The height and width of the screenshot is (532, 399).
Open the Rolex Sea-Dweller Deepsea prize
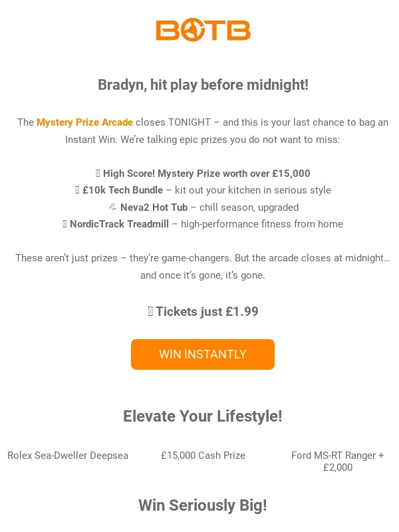[68, 456]
